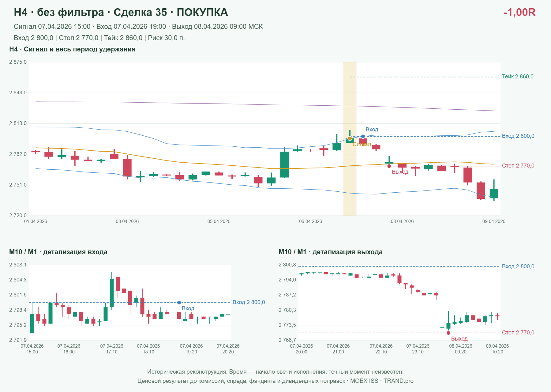551x392 pixels.
Task: Click the 2 751,0 axis label
Action: (18, 185)
